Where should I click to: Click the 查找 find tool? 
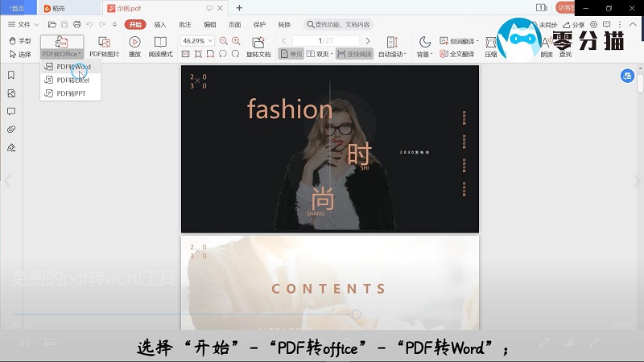(x=565, y=54)
